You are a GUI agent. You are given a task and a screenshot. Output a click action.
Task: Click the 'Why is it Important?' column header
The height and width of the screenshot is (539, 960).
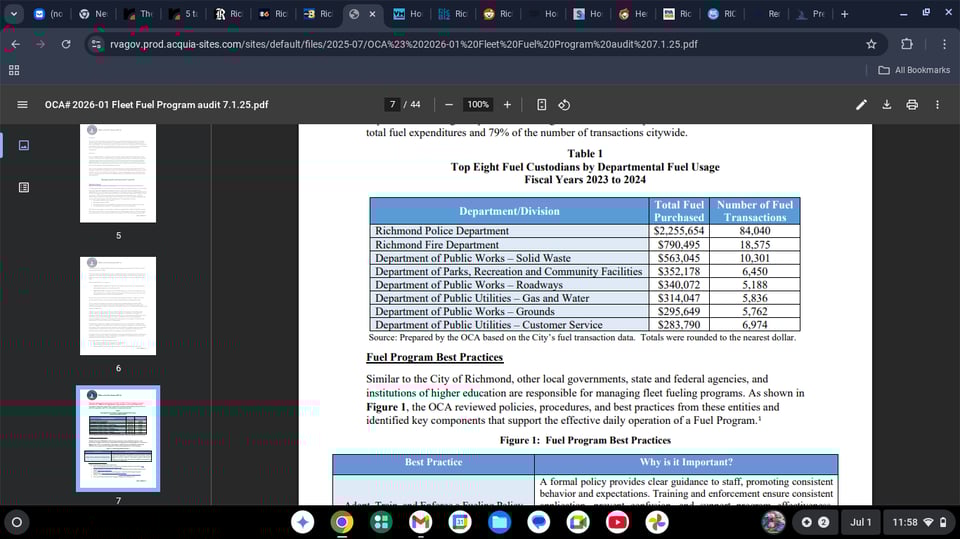coord(686,462)
